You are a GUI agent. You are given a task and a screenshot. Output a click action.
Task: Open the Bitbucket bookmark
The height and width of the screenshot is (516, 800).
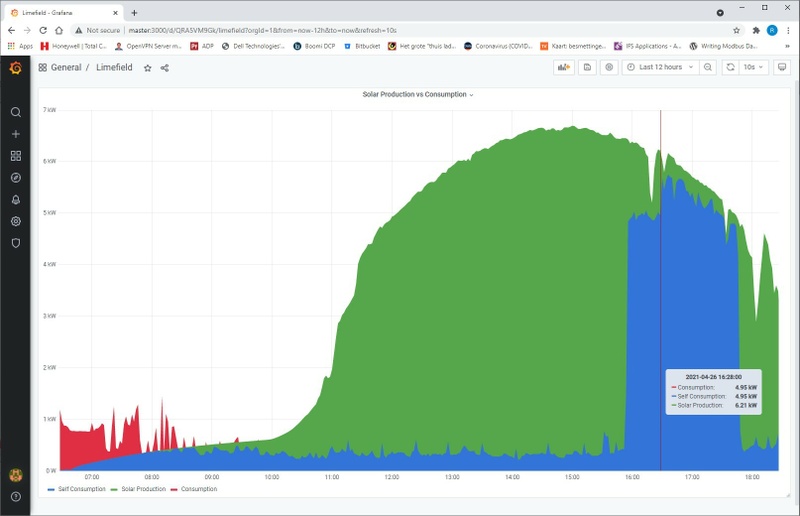(x=362, y=46)
